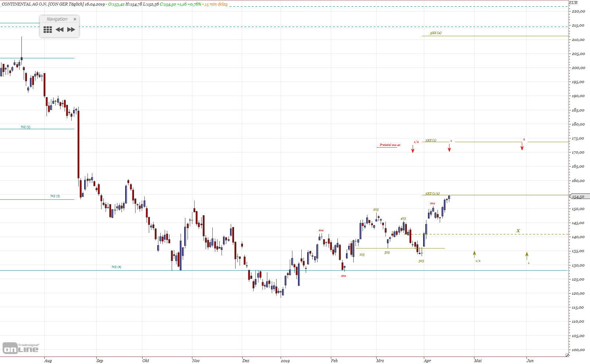Click the EUR currency label
The width and height of the screenshot is (590, 364).
573,3
